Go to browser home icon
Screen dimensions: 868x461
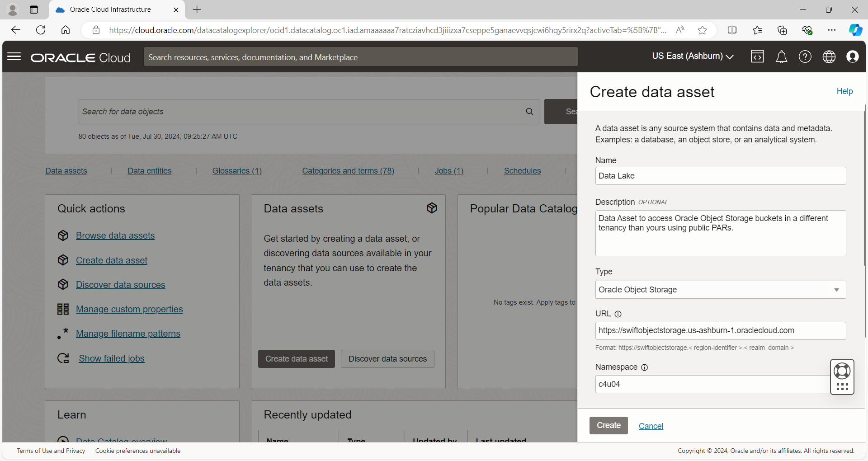pyautogui.click(x=66, y=30)
